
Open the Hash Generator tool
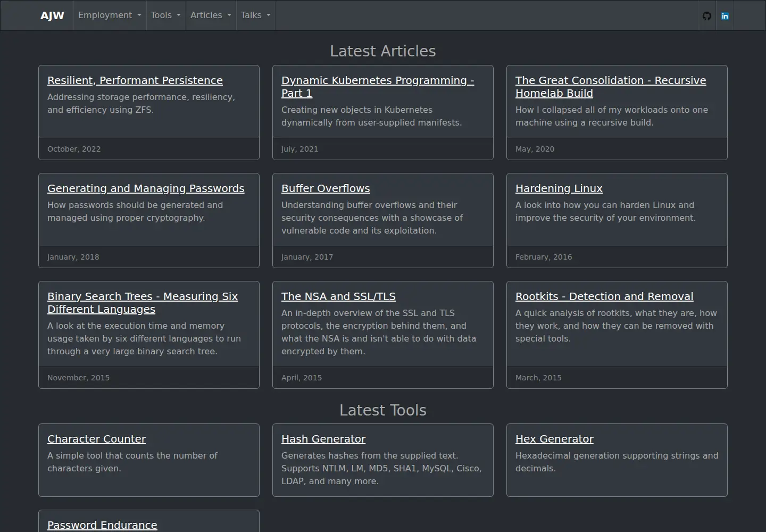[323, 439]
